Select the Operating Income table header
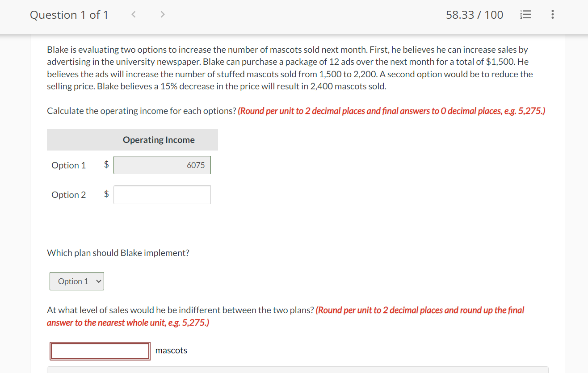This screenshot has height=373, width=588. tap(159, 139)
